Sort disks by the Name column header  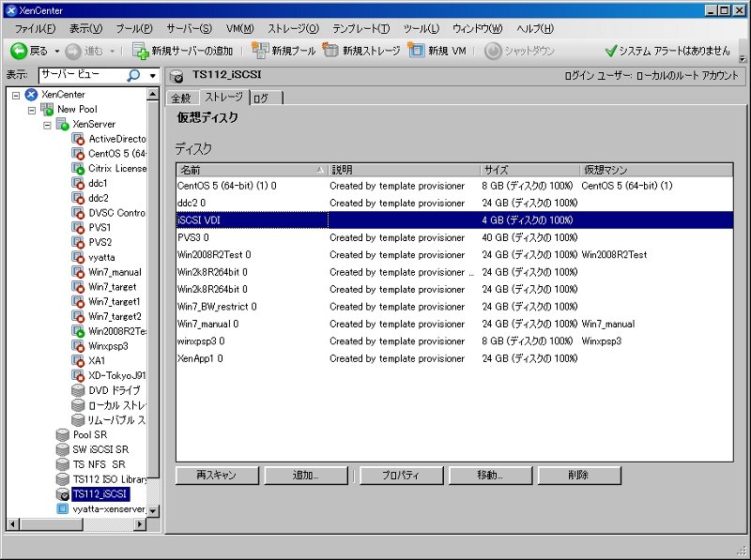(252, 170)
